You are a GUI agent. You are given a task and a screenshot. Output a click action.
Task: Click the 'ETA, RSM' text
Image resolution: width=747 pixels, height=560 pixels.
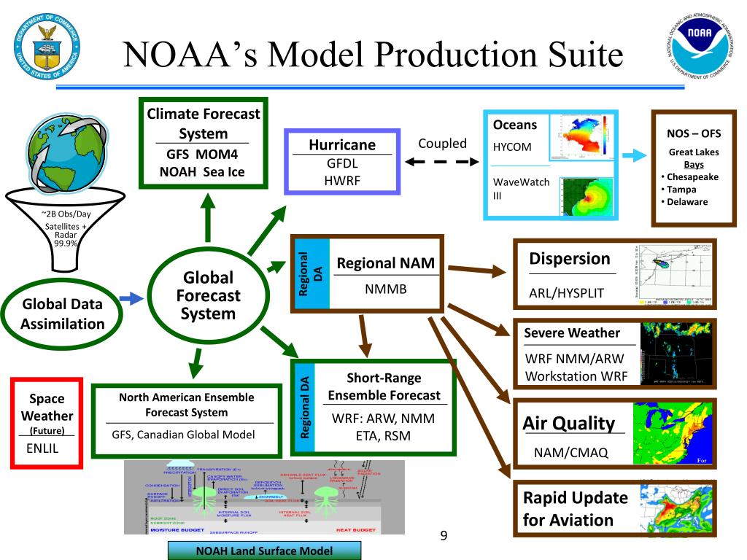[383, 436]
